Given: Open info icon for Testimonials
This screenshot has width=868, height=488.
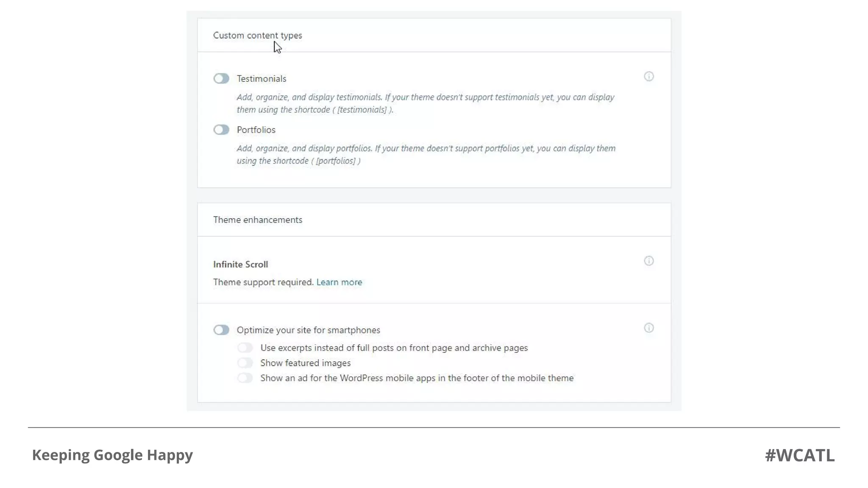Looking at the screenshot, I should pyautogui.click(x=648, y=76).
